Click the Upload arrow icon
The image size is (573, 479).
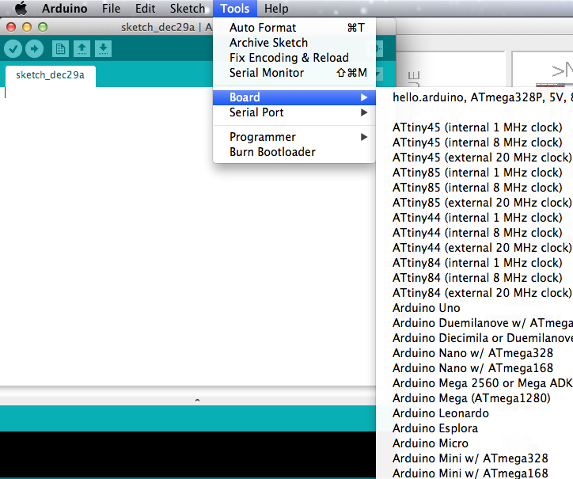tap(34, 49)
